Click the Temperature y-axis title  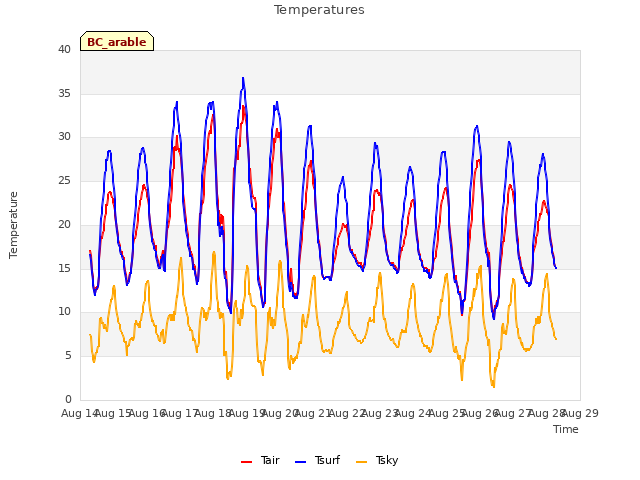tap(13, 225)
